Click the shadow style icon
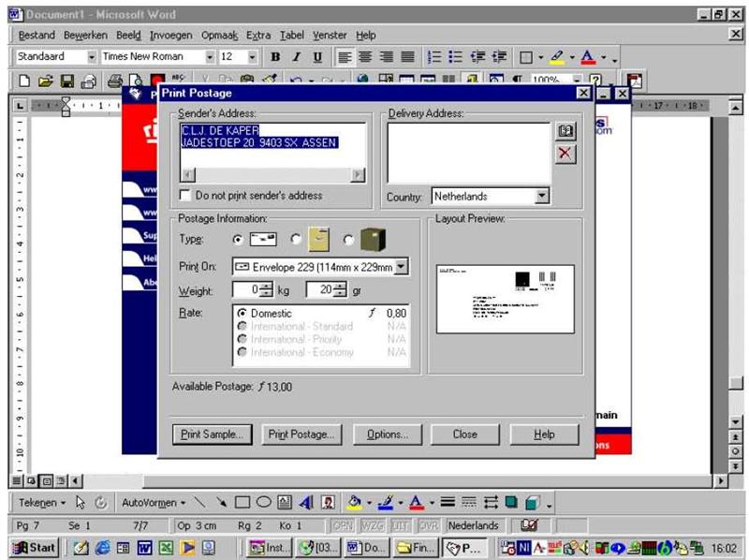The image size is (749, 560). point(511,502)
